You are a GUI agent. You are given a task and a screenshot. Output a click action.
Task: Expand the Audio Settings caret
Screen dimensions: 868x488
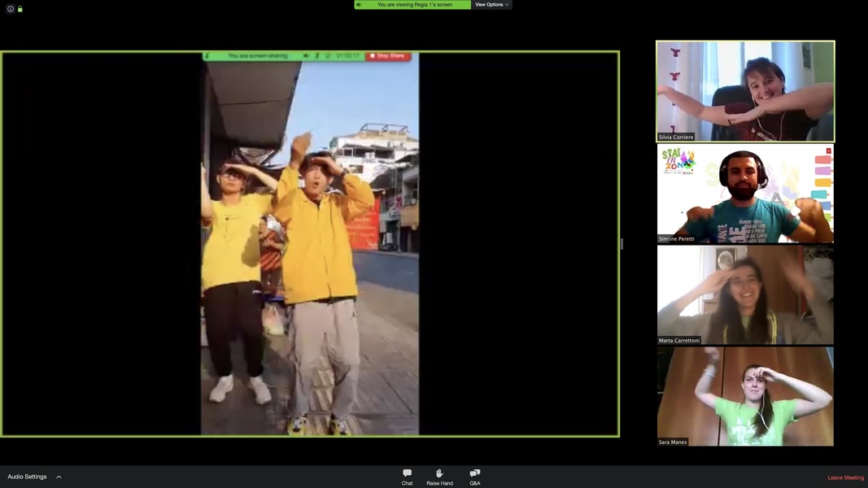[x=59, y=477]
